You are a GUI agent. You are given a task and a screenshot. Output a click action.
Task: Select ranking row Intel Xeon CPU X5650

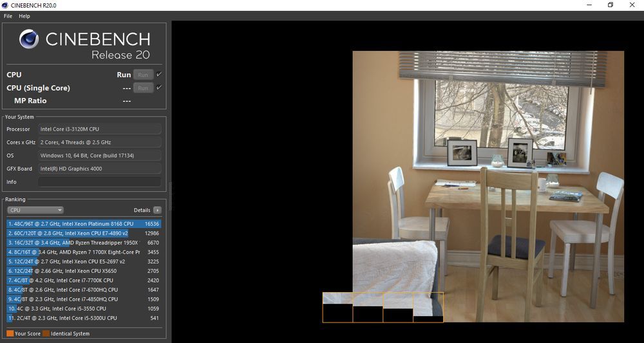(84, 271)
